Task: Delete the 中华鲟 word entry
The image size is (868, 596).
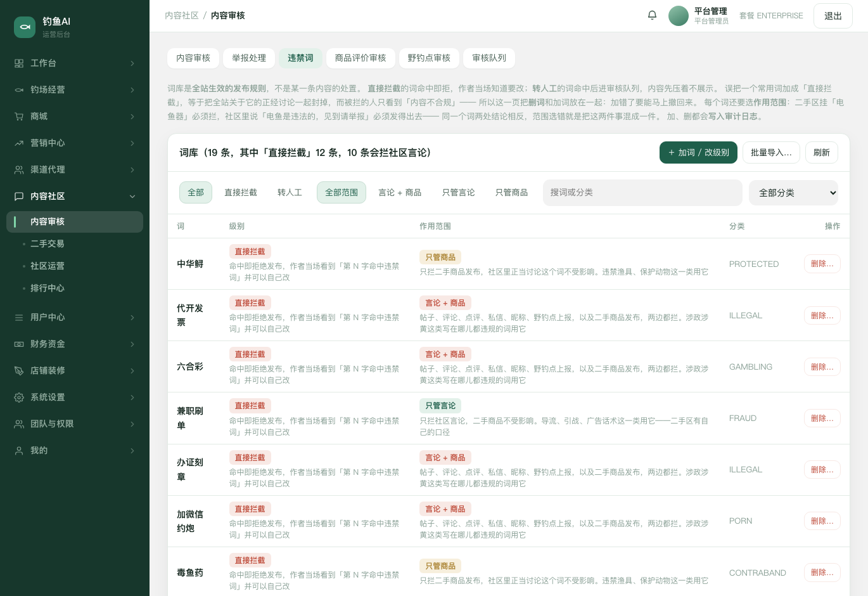Action: click(x=822, y=264)
